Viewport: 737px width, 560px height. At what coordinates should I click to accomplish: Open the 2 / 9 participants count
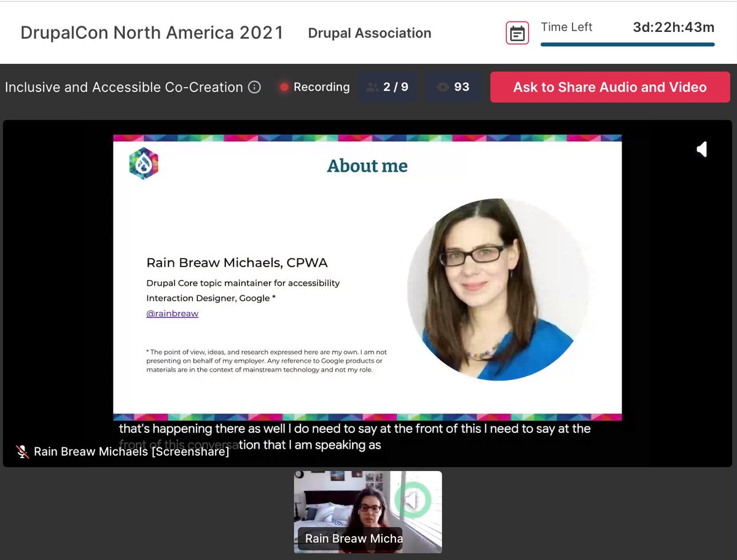point(388,87)
